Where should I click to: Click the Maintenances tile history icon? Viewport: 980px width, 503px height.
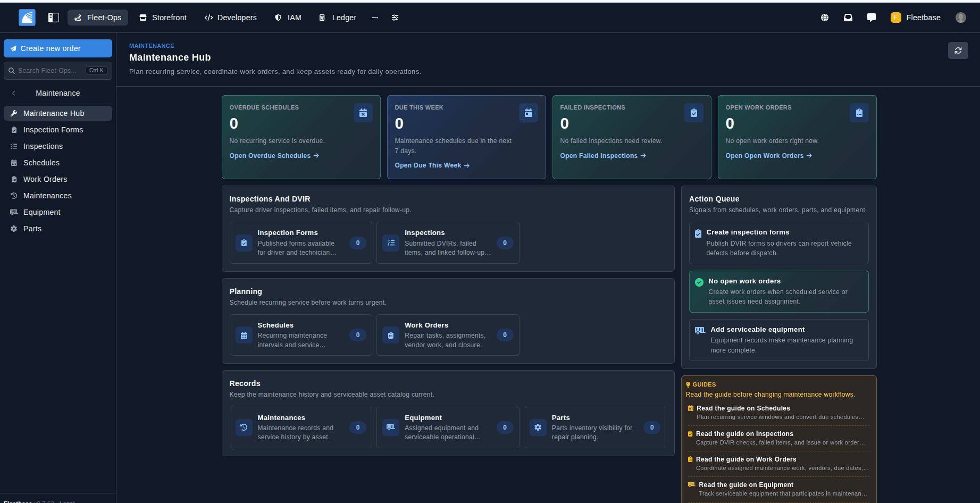[x=244, y=427]
